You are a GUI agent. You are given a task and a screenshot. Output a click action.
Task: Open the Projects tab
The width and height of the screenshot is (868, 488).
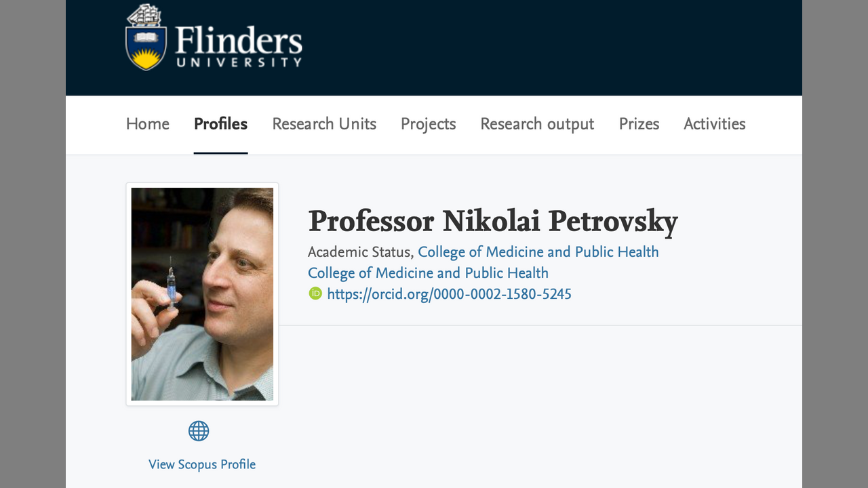(428, 124)
